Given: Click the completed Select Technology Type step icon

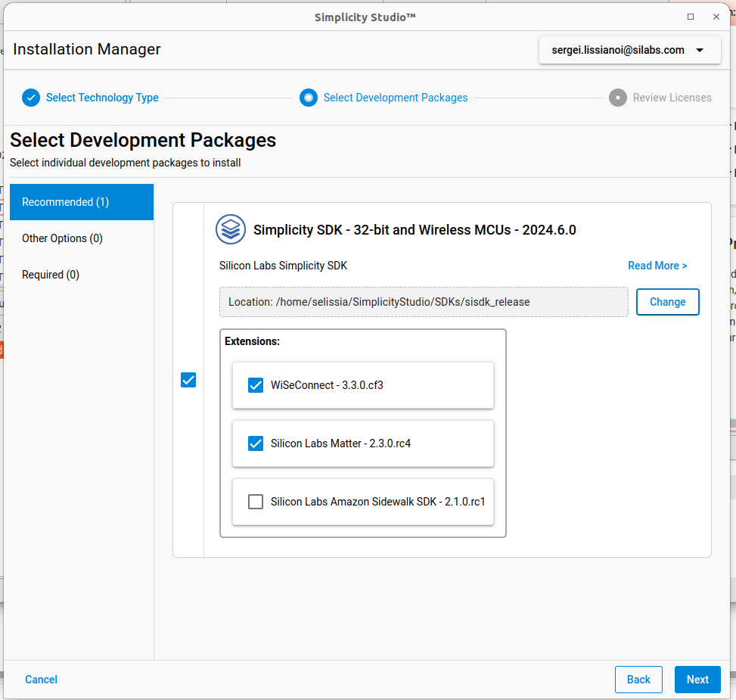Looking at the screenshot, I should (x=31, y=98).
